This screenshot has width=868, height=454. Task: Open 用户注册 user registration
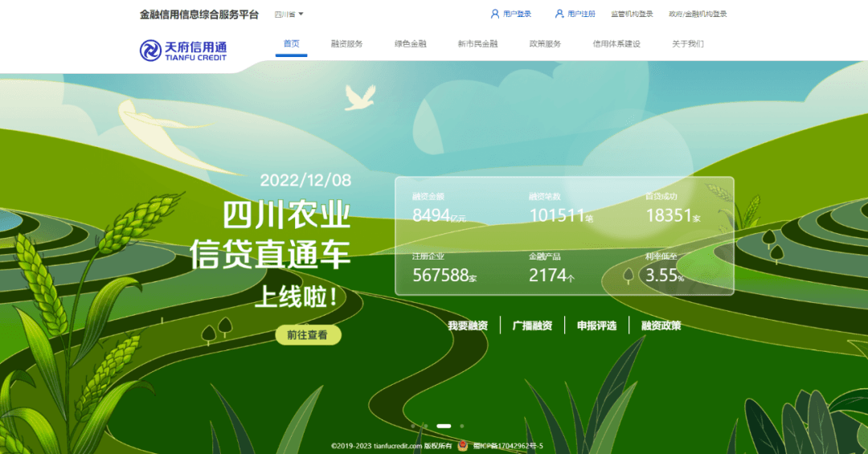coord(575,14)
